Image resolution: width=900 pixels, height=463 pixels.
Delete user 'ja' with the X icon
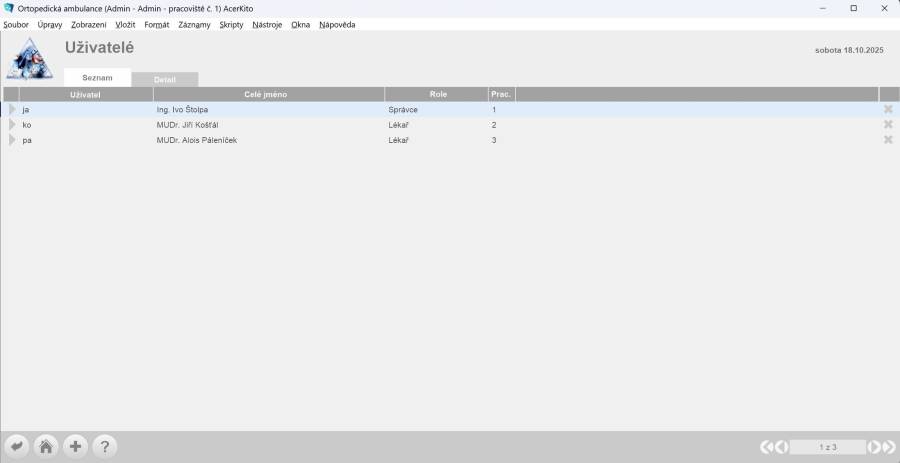click(x=887, y=109)
